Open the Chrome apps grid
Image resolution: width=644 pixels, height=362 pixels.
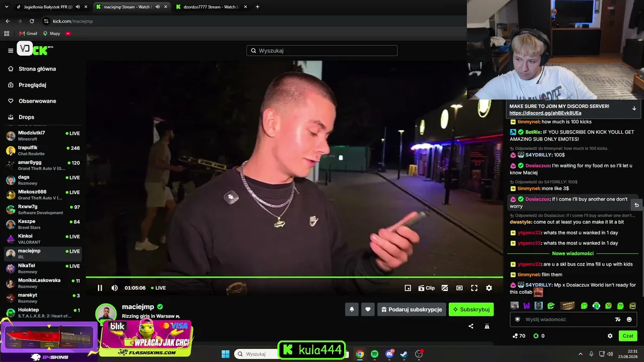(x=7, y=34)
